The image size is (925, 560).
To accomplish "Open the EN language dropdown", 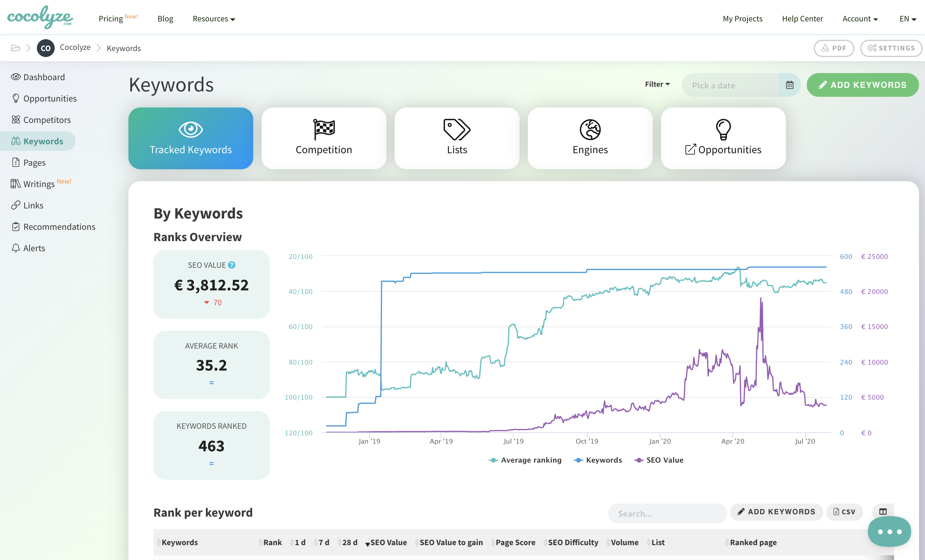I will coord(907,19).
